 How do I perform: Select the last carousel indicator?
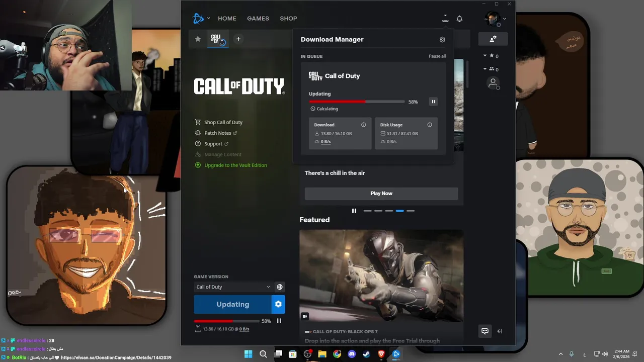411,211
